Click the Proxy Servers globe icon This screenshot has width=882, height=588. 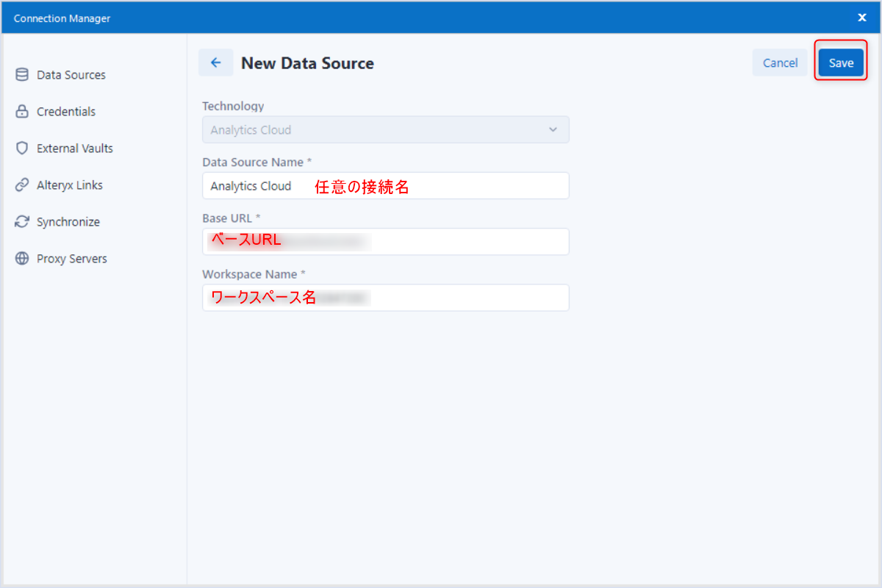click(x=22, y=259)
